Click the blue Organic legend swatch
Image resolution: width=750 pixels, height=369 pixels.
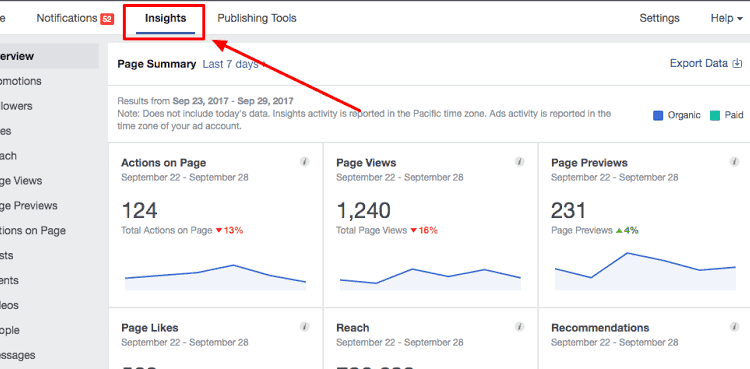pyautogui.click(x=658, y=115)
